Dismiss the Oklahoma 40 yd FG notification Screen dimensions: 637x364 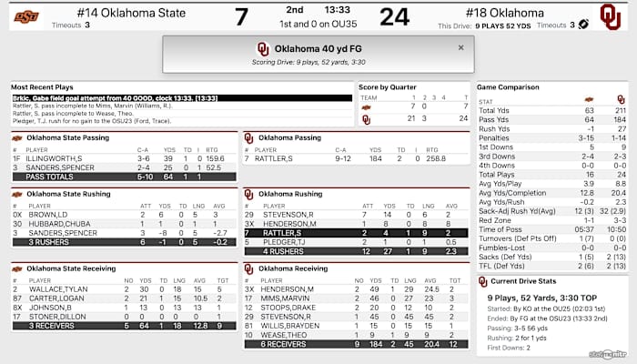pyautogui.click(x=460, y=47)
